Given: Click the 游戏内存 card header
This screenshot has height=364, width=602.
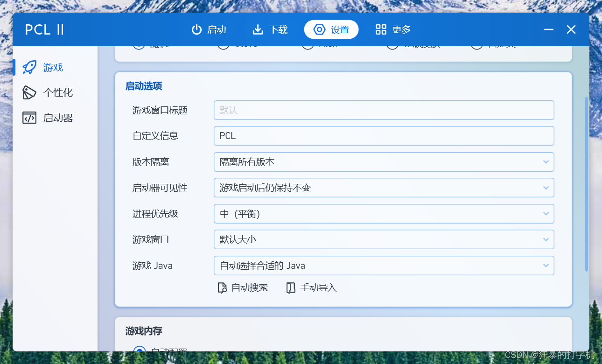Looking at the screenshot, I should [144, 331].
